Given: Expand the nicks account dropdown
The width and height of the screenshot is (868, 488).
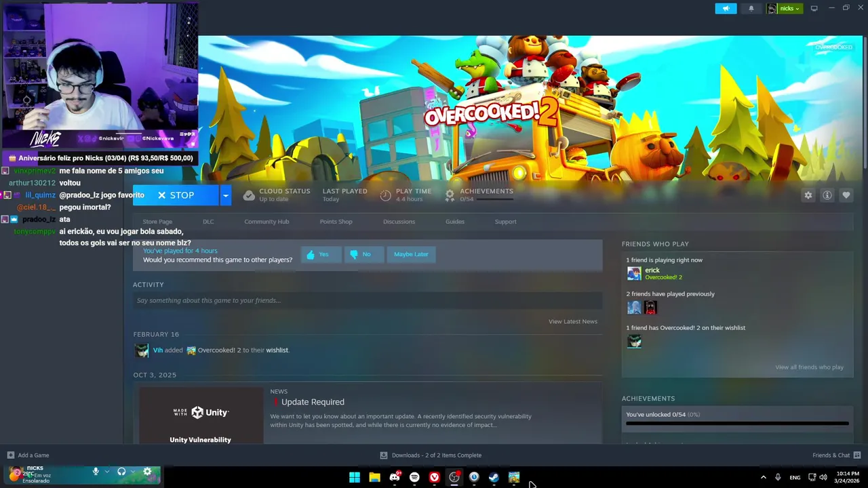Looking at the screenshot, I should (x=785, y=8).
